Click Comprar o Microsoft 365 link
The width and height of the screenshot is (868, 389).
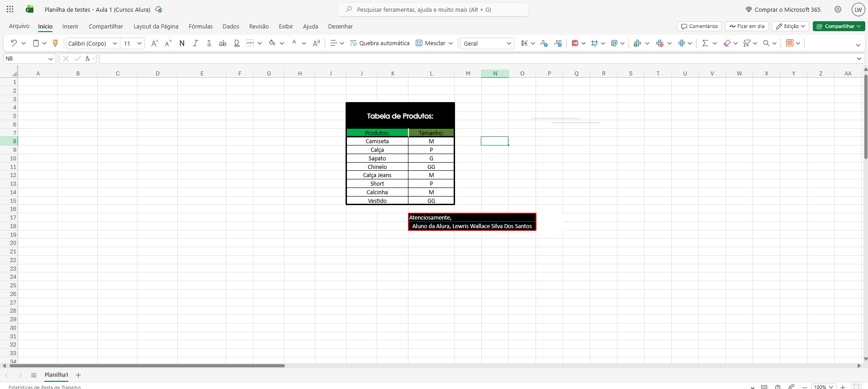click(x=783, y=9)
